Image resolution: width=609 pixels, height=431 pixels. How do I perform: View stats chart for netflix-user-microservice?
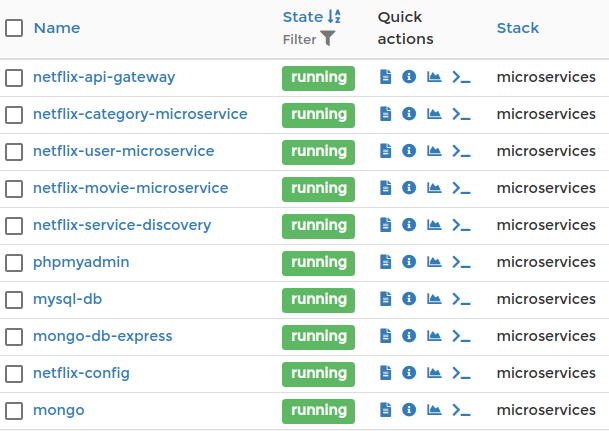pyautogui.click(x=434, y=151)
